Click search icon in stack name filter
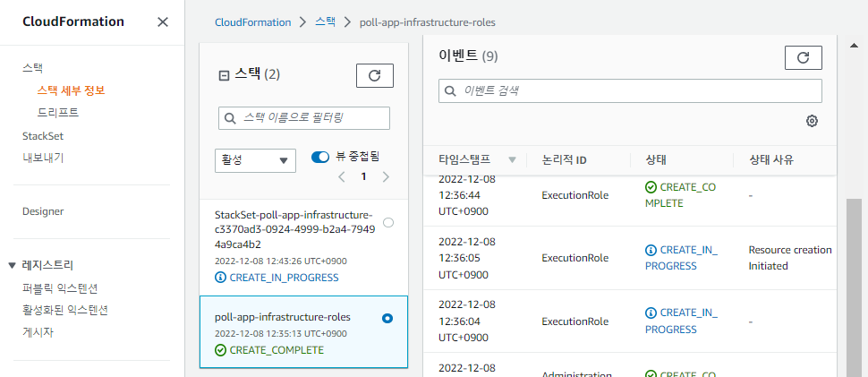The width and height of the screenshot is (868, 377). point(230,118)
